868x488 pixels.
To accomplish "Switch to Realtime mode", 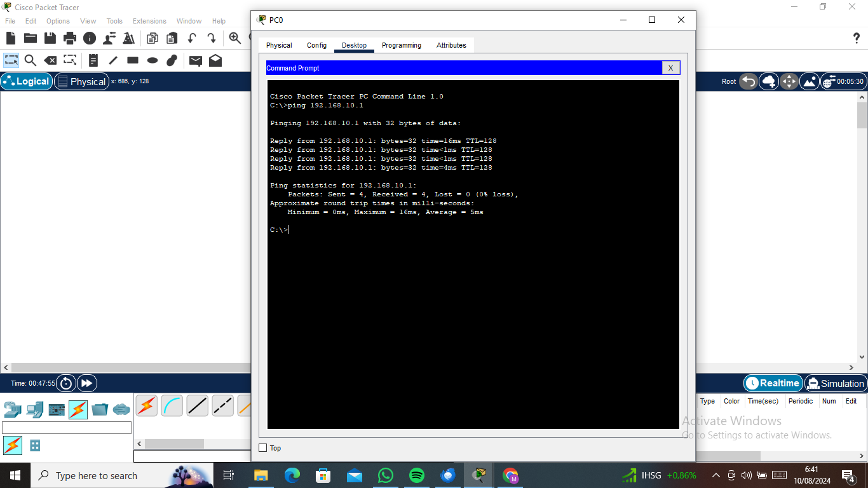I will click(x=773, y=383).
